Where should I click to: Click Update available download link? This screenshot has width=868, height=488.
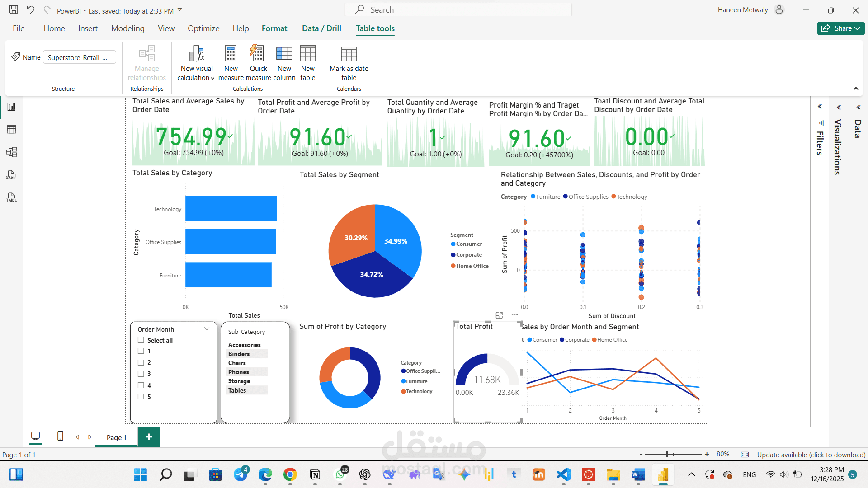811,455
